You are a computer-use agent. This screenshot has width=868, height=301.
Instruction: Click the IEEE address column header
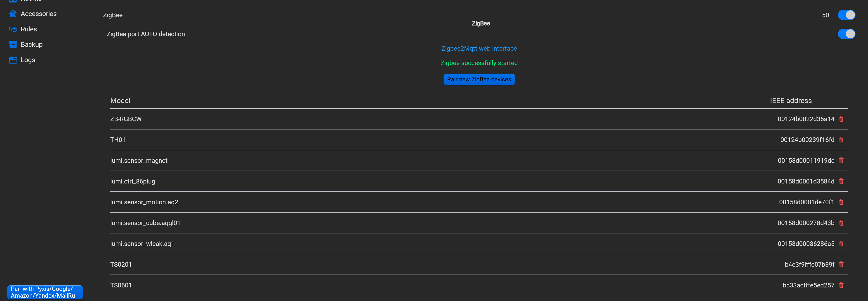pyautogui.click(x=790, y=101)
